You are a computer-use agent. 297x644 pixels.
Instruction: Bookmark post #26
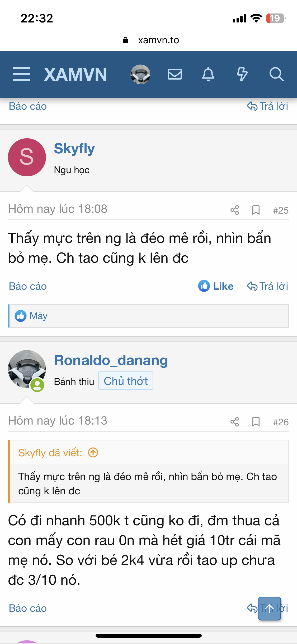(x=256, y=422)
